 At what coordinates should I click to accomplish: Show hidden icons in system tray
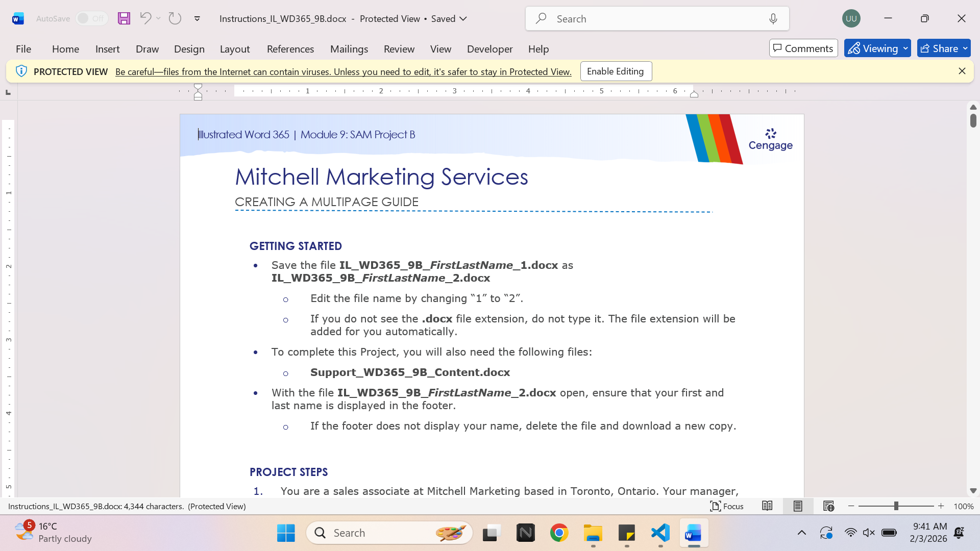(802, 533)
